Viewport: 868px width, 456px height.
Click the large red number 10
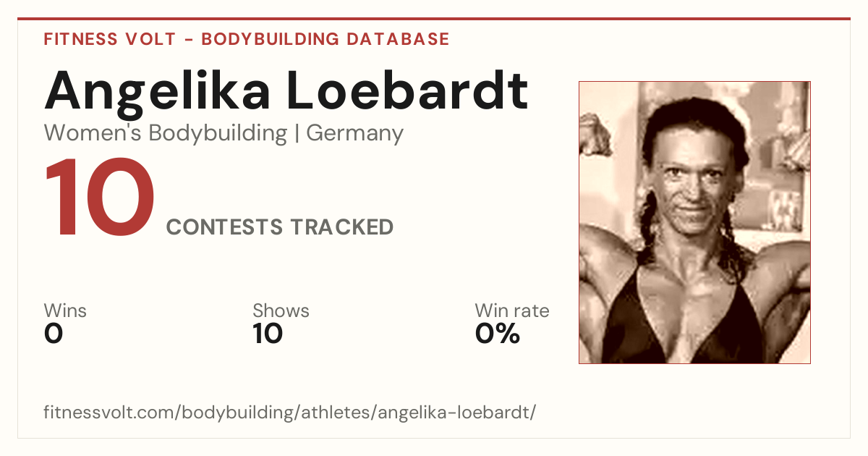point(100,199)
